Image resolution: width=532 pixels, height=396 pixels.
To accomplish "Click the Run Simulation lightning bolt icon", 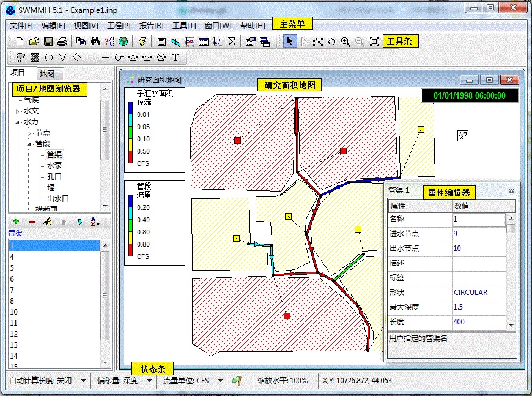I will [142, 42].
